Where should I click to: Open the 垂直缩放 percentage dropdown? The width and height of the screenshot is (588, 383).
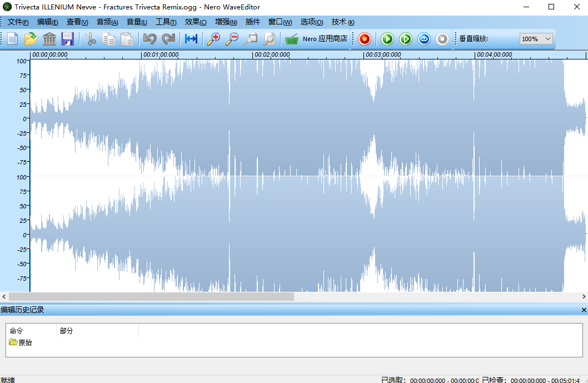coord(547,39)
